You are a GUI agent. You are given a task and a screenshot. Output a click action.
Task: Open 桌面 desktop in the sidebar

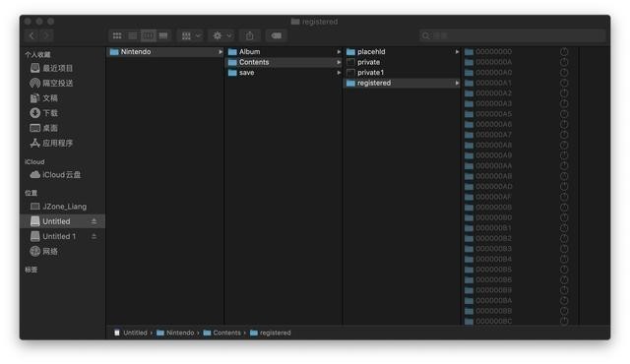click(44, 128)
